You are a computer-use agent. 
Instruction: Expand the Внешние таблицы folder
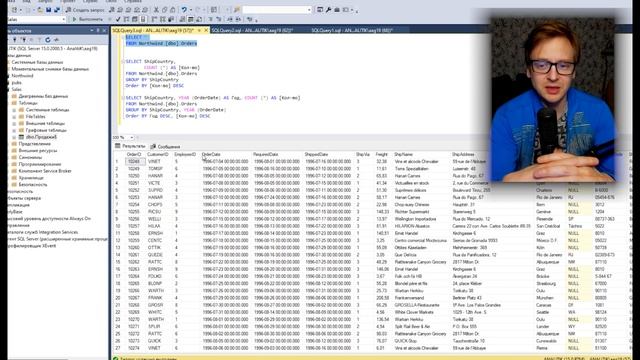[14, 124]
